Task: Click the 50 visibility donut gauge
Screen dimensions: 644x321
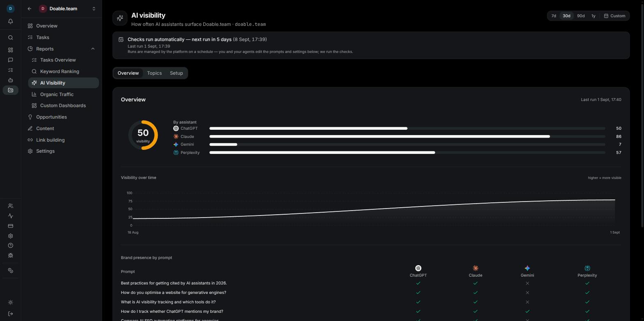Action: point(143,135)
